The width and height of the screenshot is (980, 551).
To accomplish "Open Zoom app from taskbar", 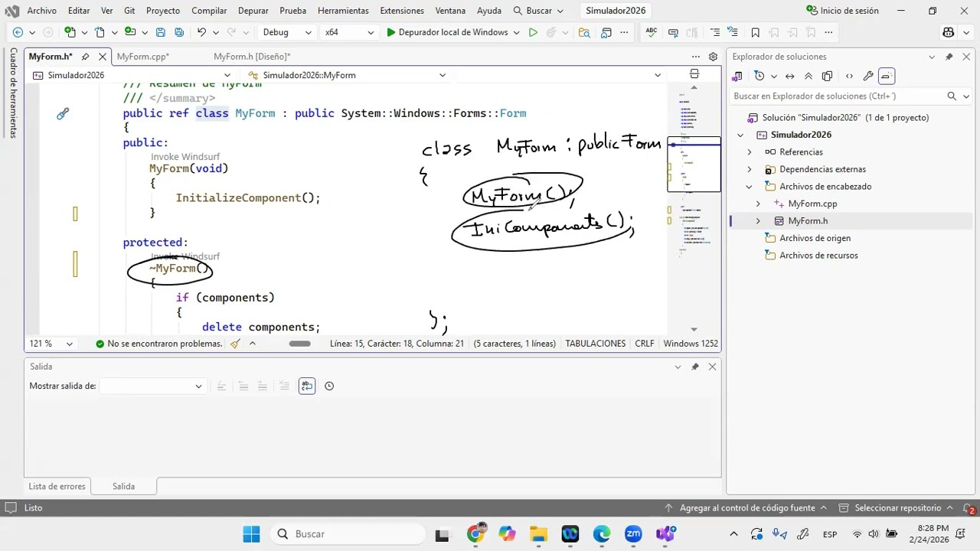I will pos(633,534).
